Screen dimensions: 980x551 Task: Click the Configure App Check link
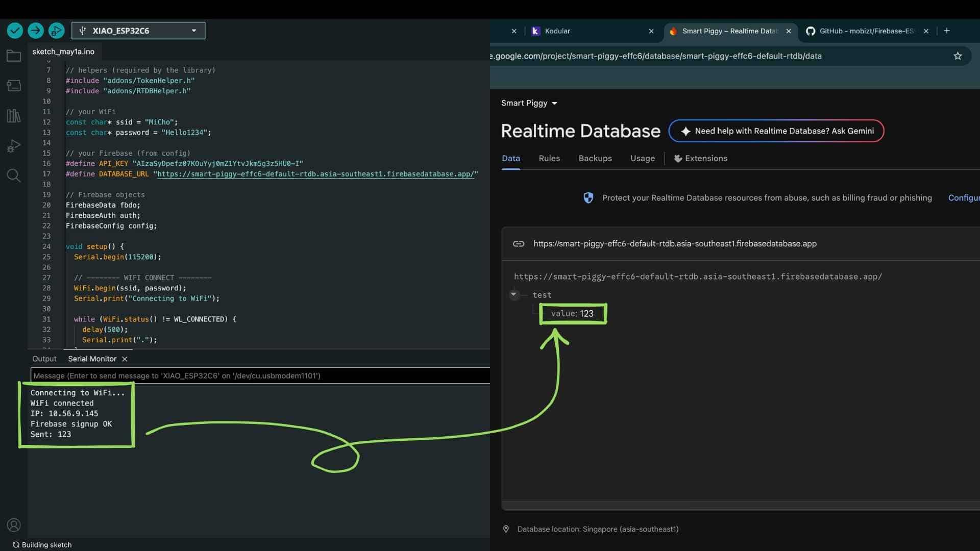point(964,198)
